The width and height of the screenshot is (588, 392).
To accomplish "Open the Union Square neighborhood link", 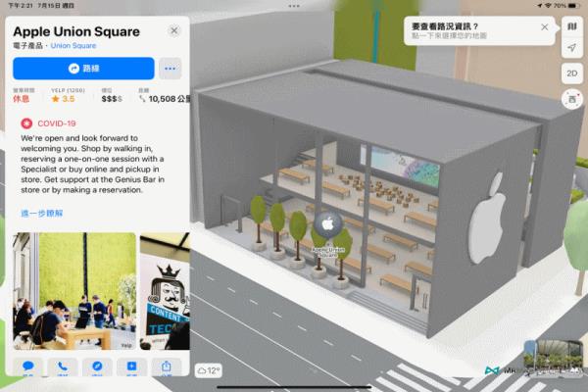I will [73, 45].
